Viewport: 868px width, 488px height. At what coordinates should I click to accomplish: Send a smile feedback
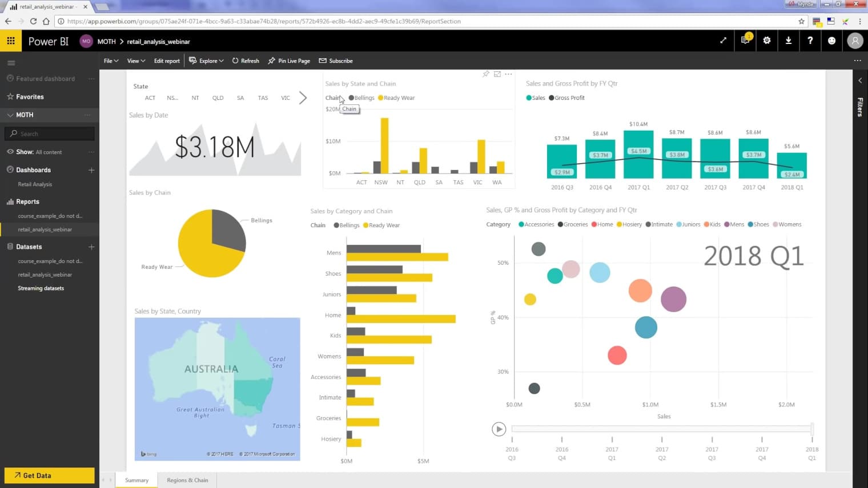point(831,41)
